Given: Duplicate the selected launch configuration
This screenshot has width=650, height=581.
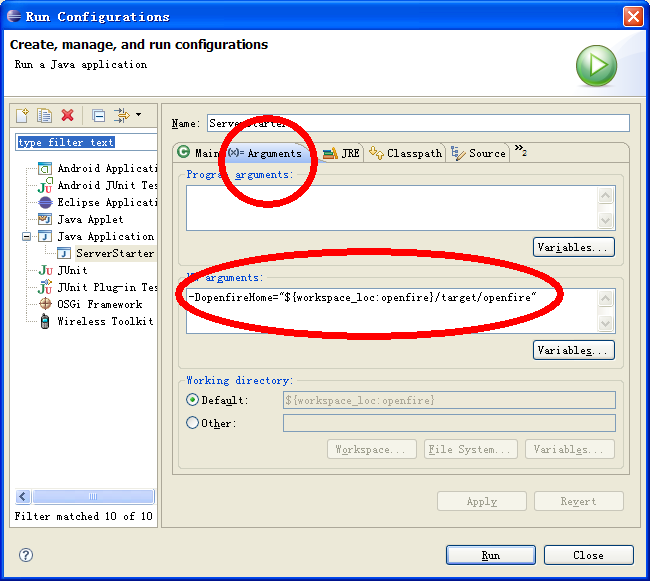Looking at the screenshot, I should (x=44, y=115).
